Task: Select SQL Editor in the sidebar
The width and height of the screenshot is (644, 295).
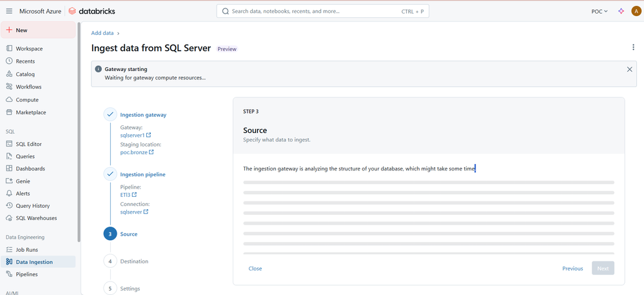Action: pyautogui.click(x=28, y=144)
